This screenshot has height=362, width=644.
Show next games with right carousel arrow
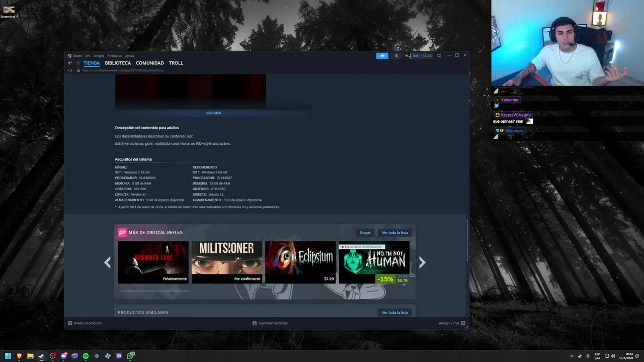tap(422, 262)
